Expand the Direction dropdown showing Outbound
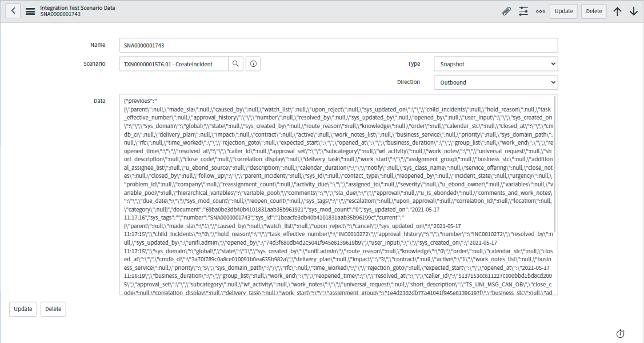This screenshot has width=644, height=343. pos(495,82)
